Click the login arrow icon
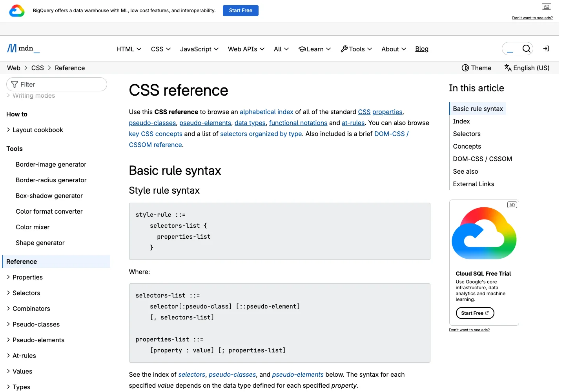 coord(546,49)
